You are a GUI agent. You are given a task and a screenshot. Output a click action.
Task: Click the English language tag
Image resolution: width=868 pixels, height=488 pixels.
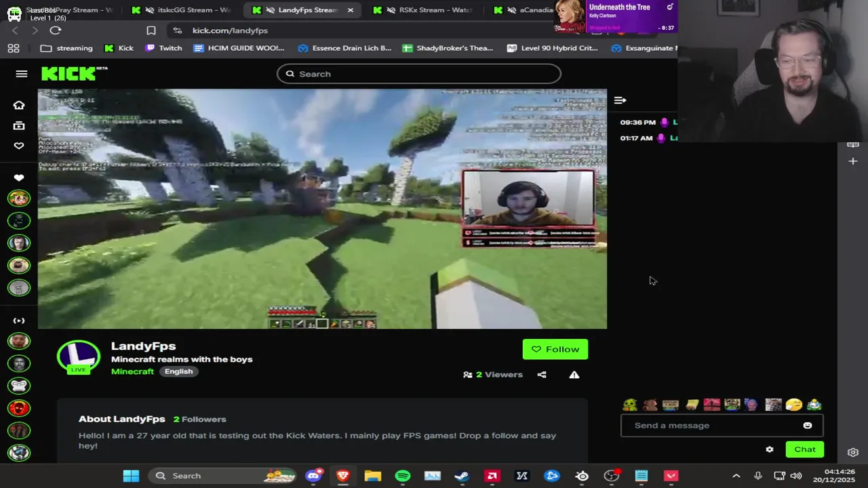(178, 371)
